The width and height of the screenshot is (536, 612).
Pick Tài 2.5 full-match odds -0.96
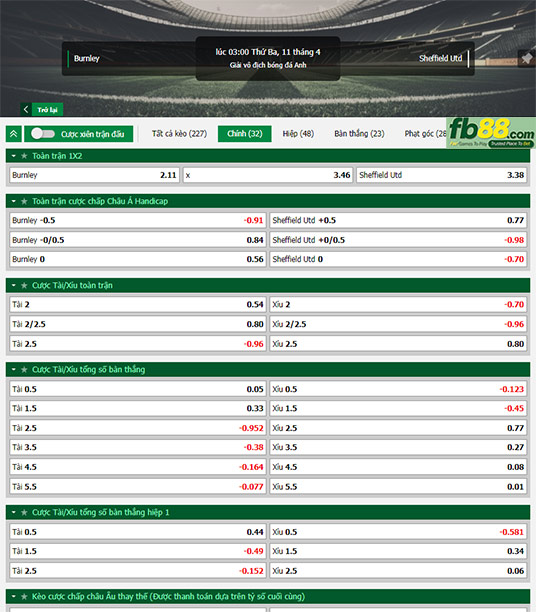[138, 344]
